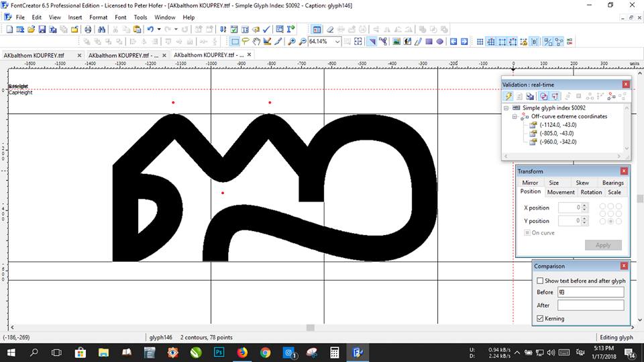The width and height of the screenshot is (644, 362).
Task: Switch to the Rotation tab in Transform
Action: (x=591, y=192)
